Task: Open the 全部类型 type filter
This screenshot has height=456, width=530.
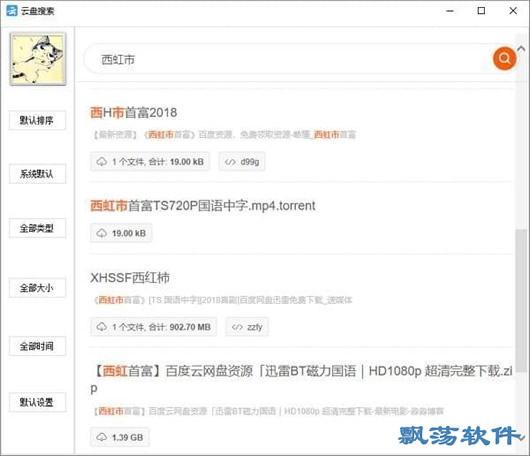Action: pos(37,228)
